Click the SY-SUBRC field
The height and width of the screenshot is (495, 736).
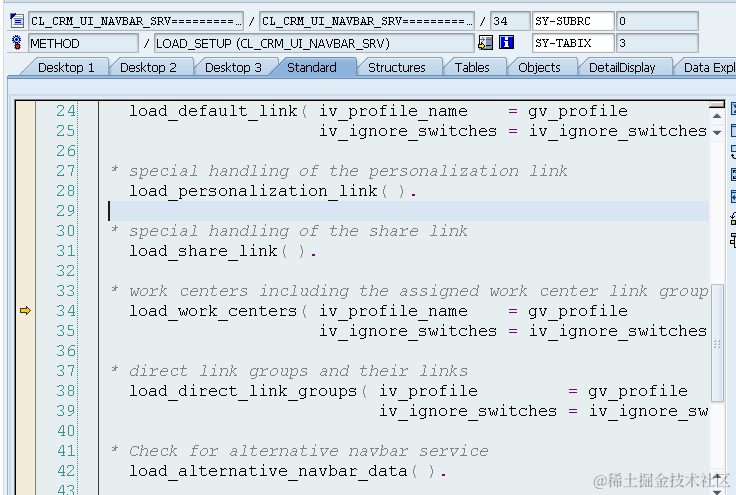click(x=573, y=21)
